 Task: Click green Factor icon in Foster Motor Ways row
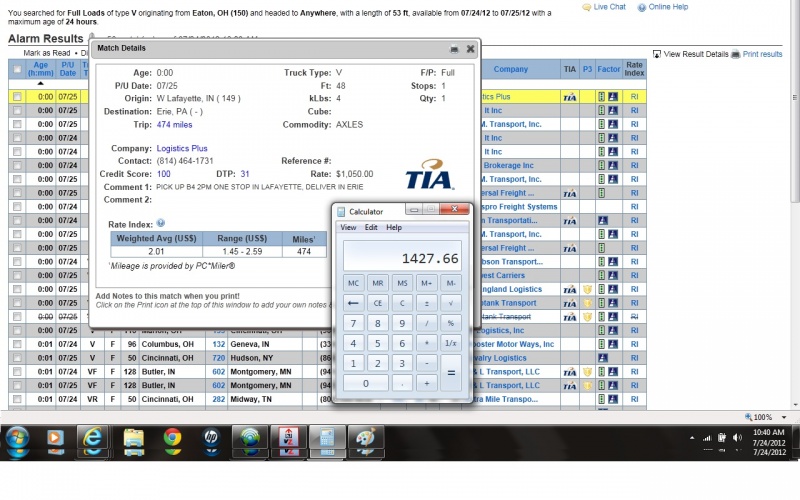(x=602, y=344)
